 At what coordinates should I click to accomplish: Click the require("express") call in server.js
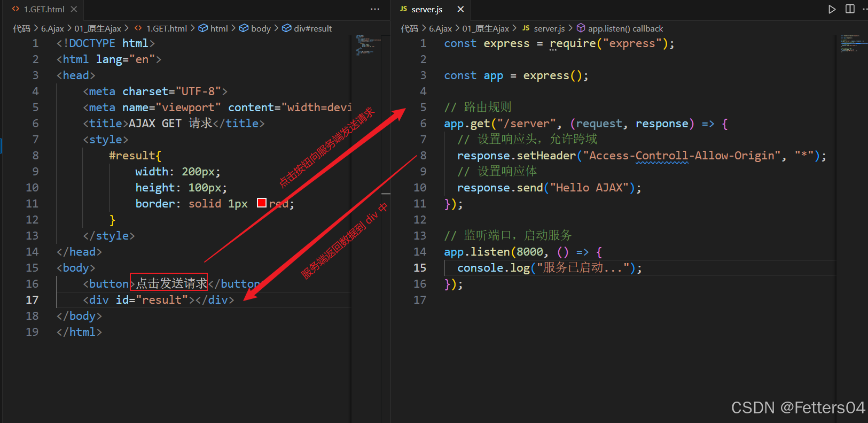coord(608,43)
